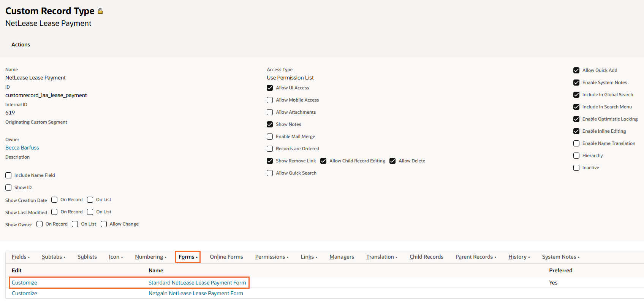Viewport: 644px width, 302px height.
Task: Open the Becca Barfuss owner link
Action: 22,148
